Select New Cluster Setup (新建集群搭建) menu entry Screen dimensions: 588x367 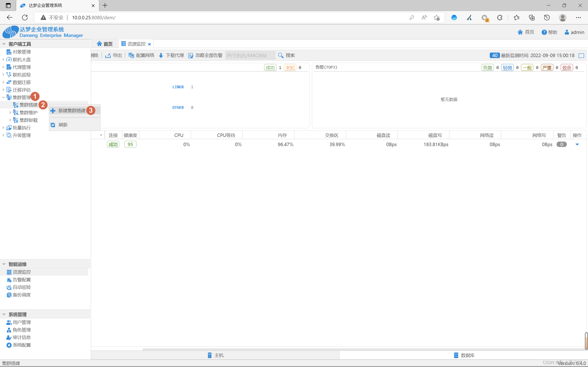pos(72,111)
